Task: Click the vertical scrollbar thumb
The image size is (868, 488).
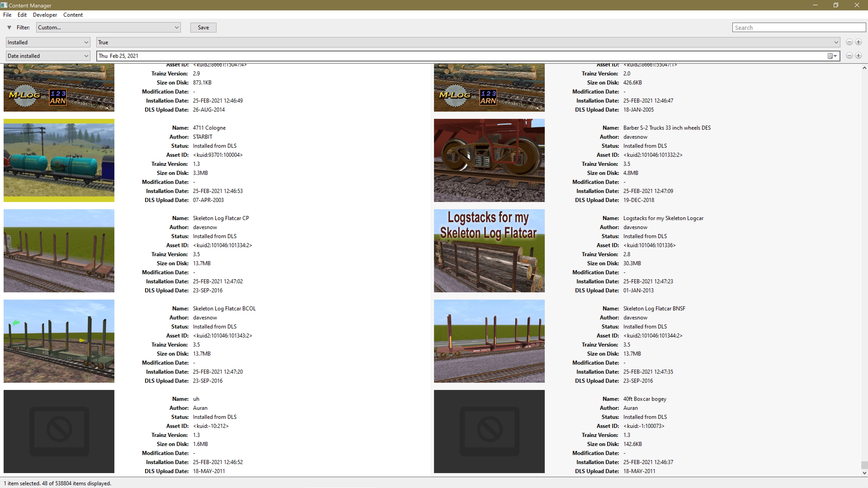Action: [864, 465]
